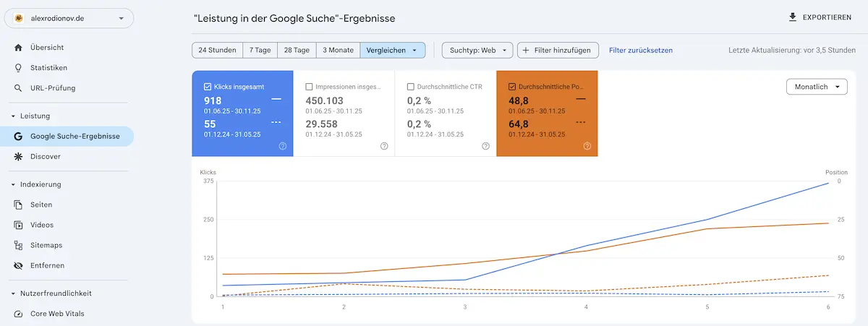Screen dimensions: 868x326
Task: Open the Monatlich granularity dropdown
Action: tap(816, 86)
